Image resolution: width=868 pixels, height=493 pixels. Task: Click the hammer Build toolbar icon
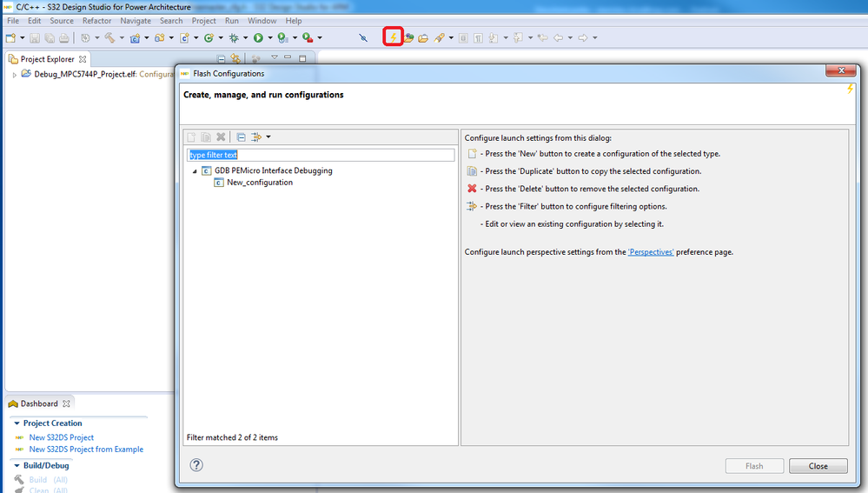click(109, 37)
